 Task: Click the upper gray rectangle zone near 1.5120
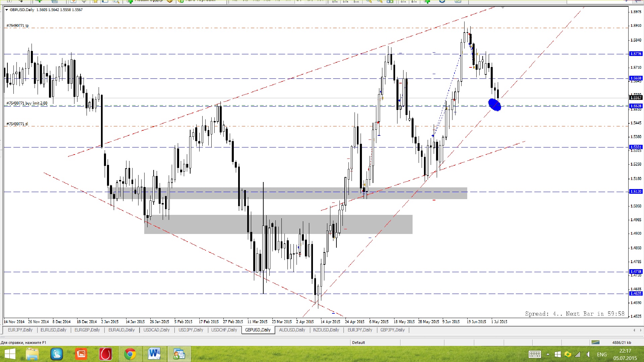(287, 193)
